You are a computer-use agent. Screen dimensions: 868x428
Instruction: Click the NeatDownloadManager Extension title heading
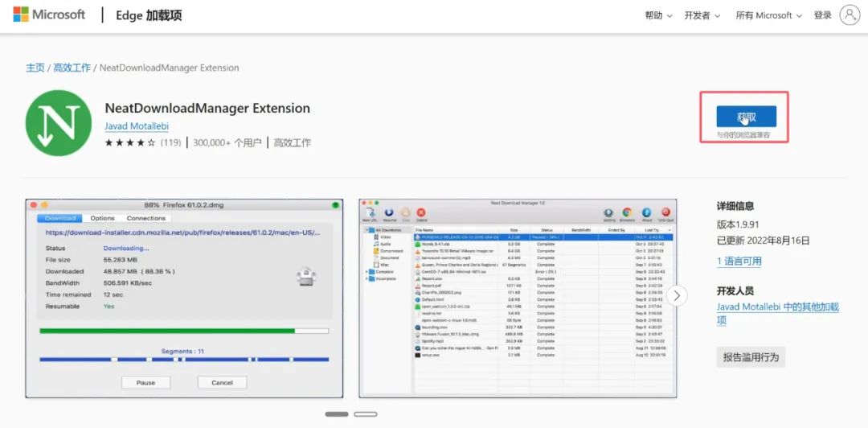(207, 108)
